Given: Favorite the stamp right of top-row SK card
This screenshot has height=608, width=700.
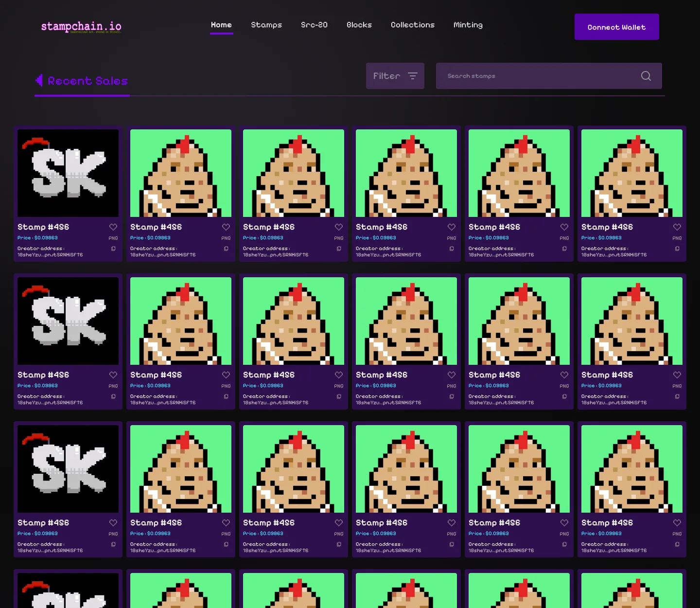Looking at the screenshot, I should click(x=226, y=227).
